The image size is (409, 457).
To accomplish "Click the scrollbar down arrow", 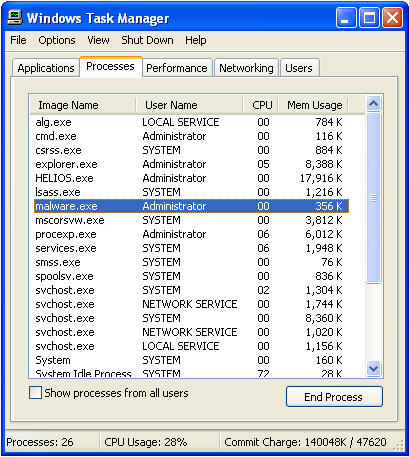I will (373, 369).
